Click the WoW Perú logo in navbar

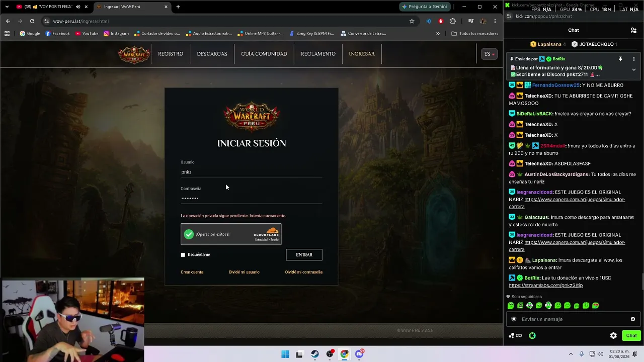click(134, 54)
